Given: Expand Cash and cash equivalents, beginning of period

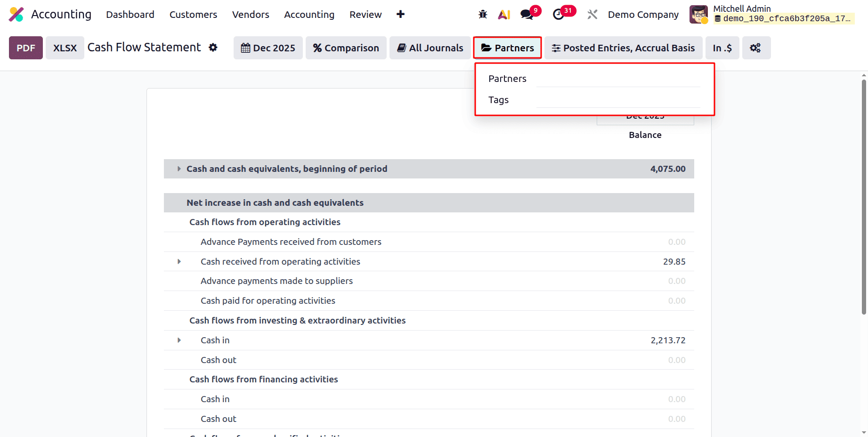Looking at the screenshot, I should point(179,169).
